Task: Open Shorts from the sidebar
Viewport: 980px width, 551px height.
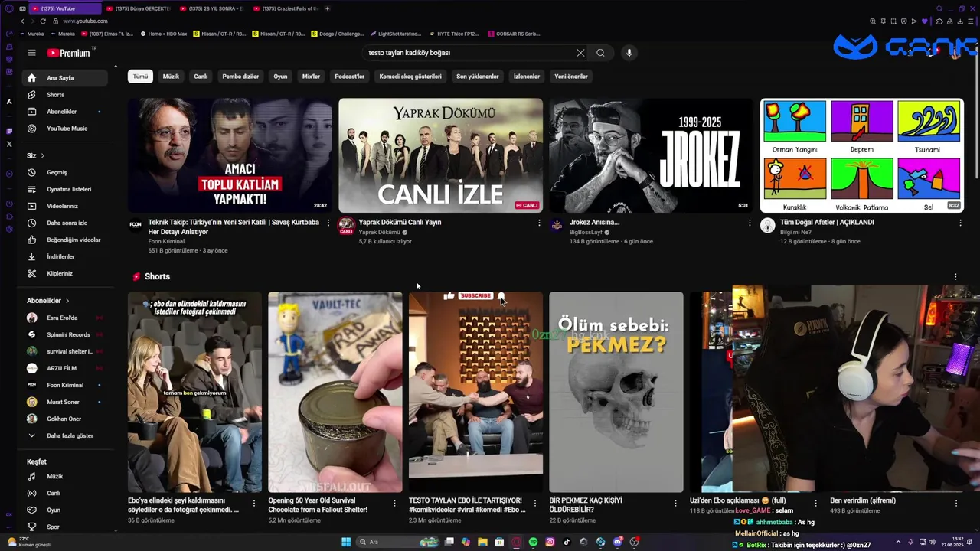Action: (64, 95)
